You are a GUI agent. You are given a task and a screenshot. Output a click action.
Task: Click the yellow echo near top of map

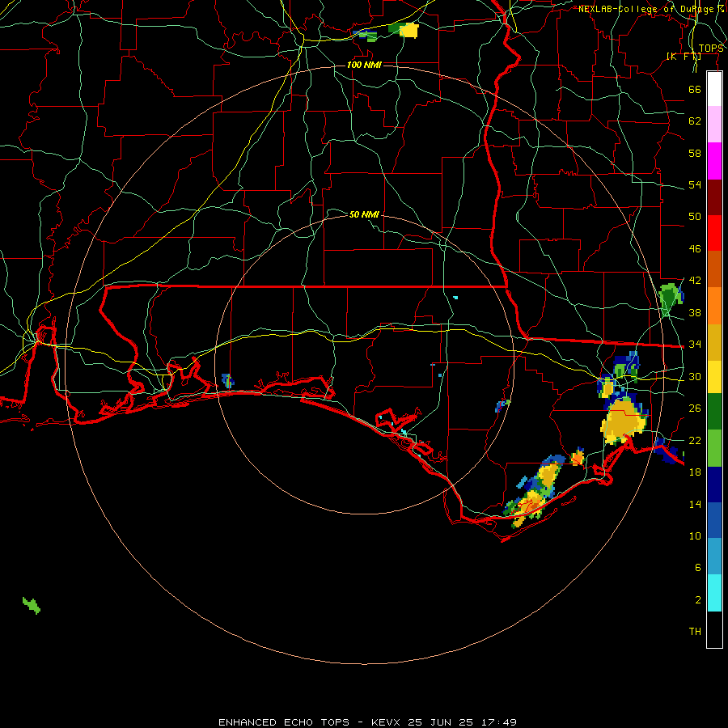[409, 31]
